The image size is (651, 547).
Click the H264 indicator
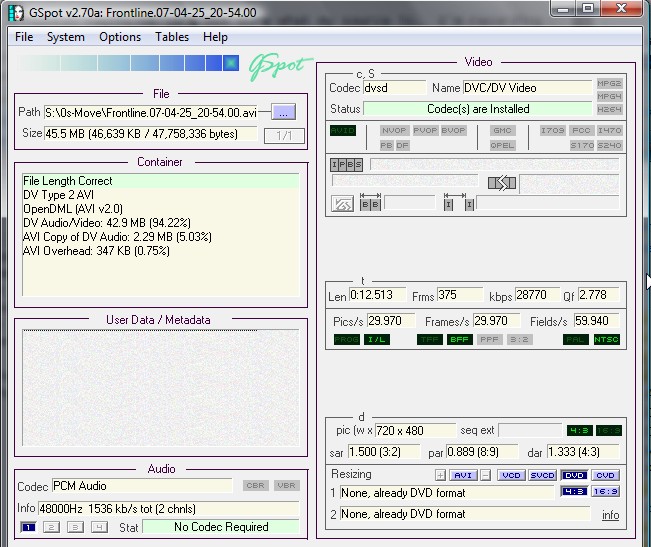click(609, 110)
